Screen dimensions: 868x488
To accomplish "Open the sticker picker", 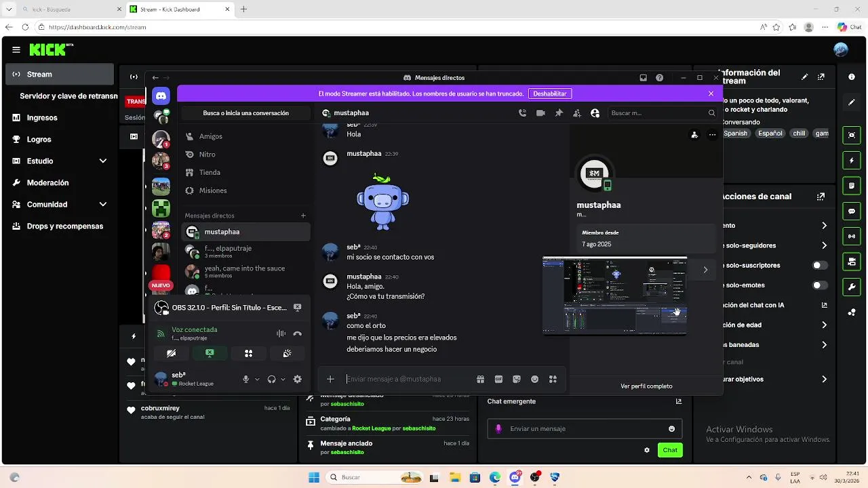I will pyautogui.click(x=517, y=380).
